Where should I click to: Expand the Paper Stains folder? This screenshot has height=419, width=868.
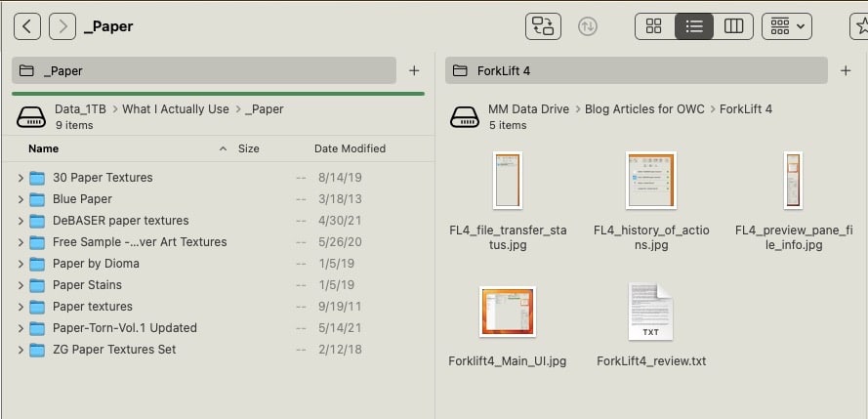pyautogui.click(x=21, y=285)
